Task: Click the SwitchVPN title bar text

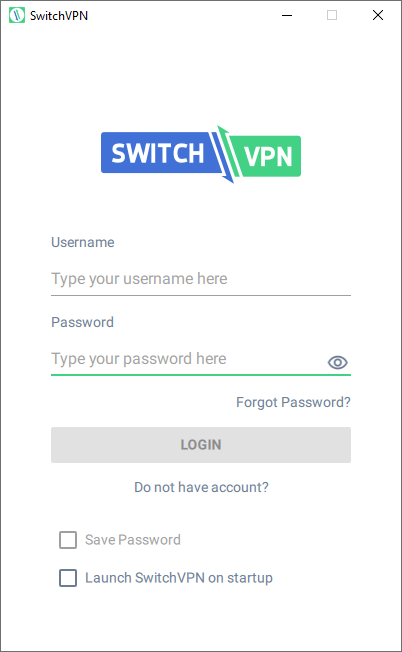Action: [59, 16]
